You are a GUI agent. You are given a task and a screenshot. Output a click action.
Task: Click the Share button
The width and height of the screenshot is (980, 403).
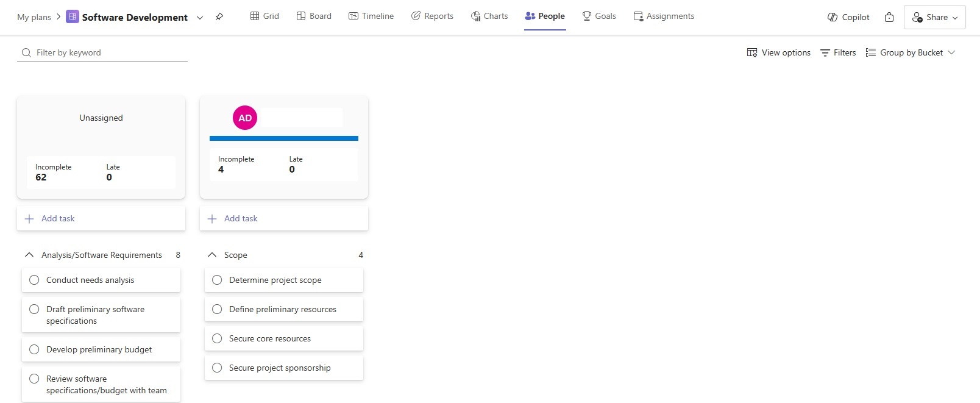[x=934, y=17]
